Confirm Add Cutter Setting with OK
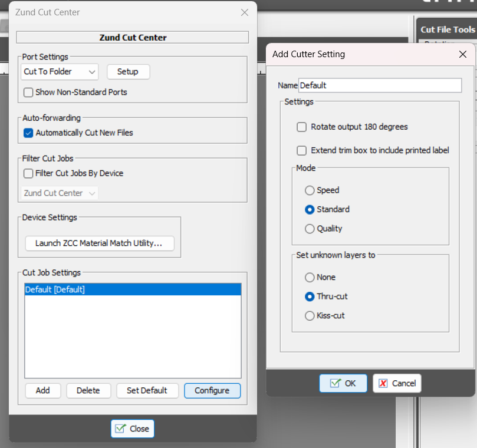Image resolution: width=477 pixels, height=448 pixels. [343, 383]
